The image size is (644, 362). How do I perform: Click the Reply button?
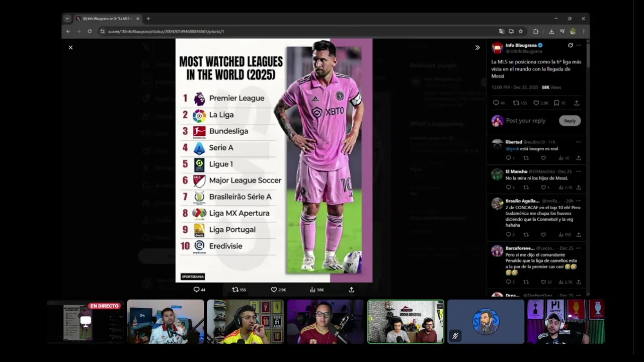tap(570, 121)
